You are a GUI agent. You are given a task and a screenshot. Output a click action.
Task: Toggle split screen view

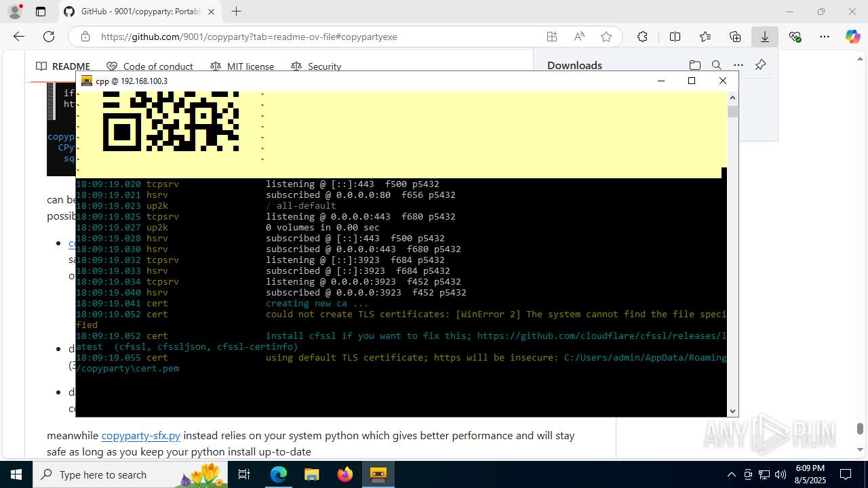pos(675,37)
